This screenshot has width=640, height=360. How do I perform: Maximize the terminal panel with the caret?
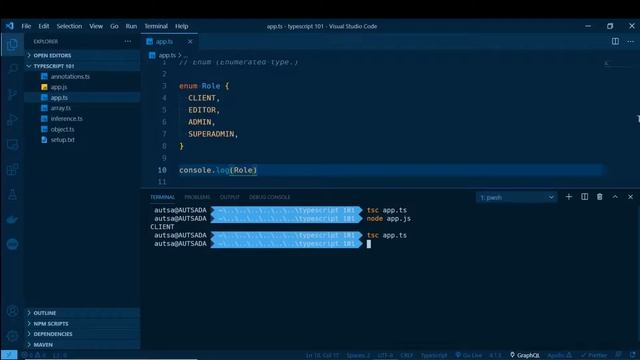point(615,197)
